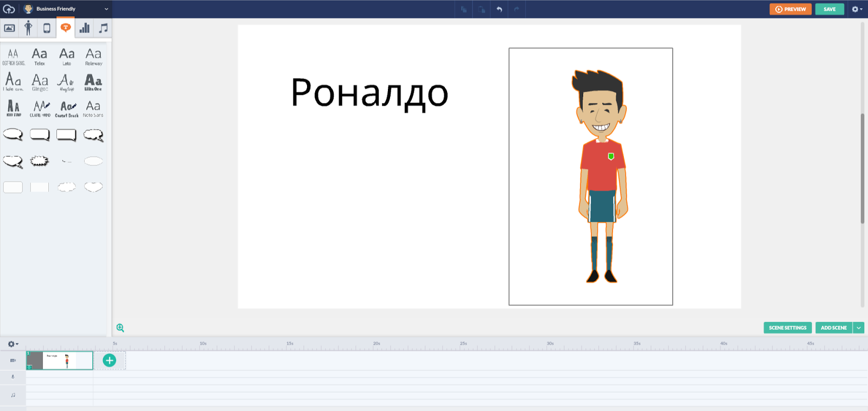Choose the Caveat Brush font
868x411 pixels.
click(x=67, y=108)
